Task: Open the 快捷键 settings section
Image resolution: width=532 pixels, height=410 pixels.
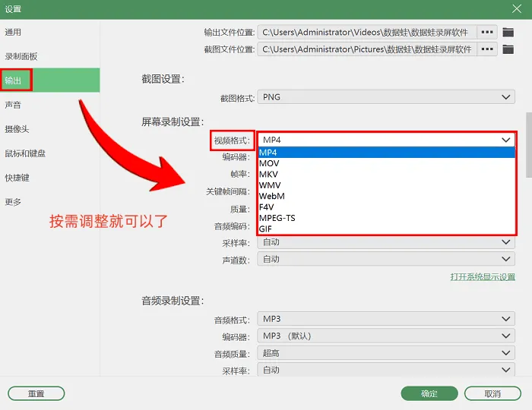Action: pos(50,178)
